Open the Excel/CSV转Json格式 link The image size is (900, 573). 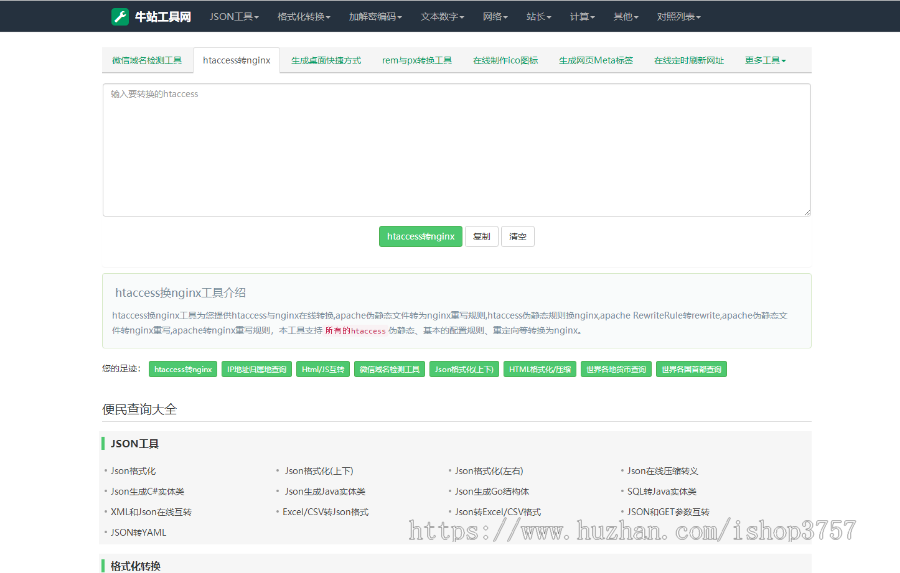(x=325, y=512)
